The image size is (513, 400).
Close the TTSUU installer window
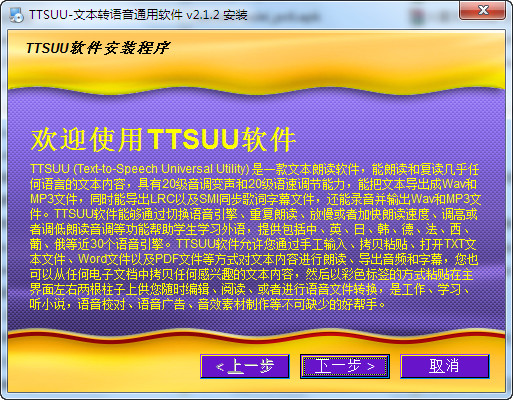pos(482,10)
